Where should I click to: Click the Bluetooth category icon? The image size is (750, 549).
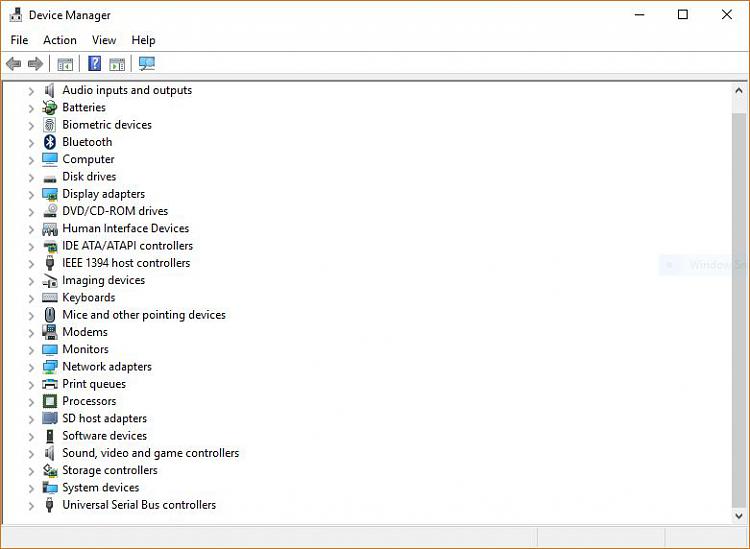50,142
